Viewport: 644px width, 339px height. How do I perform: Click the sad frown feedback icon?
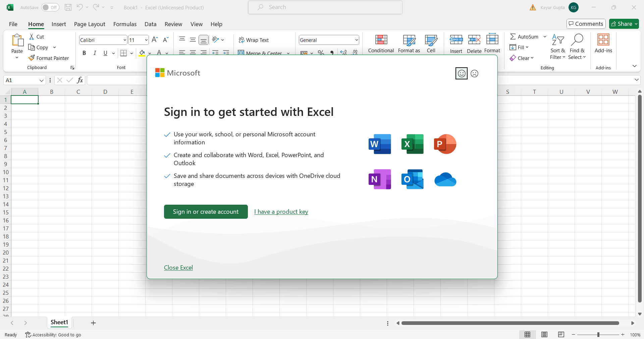(x=474, y=73)
